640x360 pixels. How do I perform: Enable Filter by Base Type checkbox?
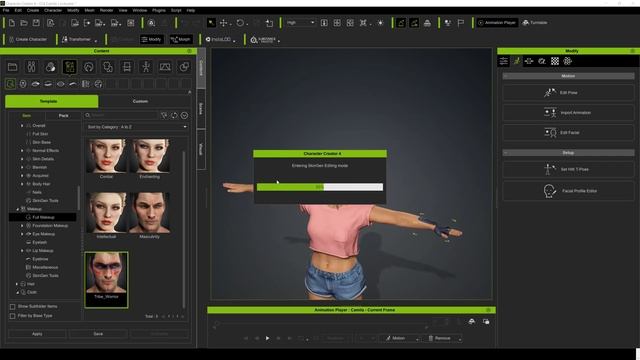point(12,316)
